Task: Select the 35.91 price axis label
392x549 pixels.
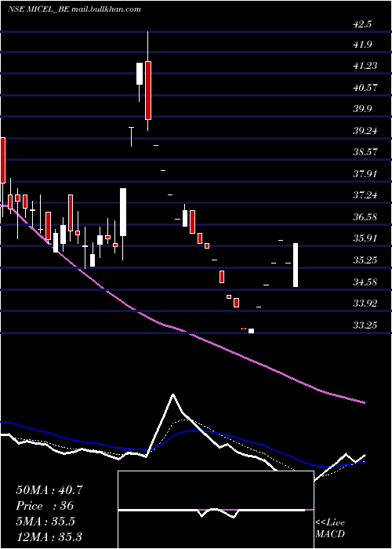Action: pos(365,238)
